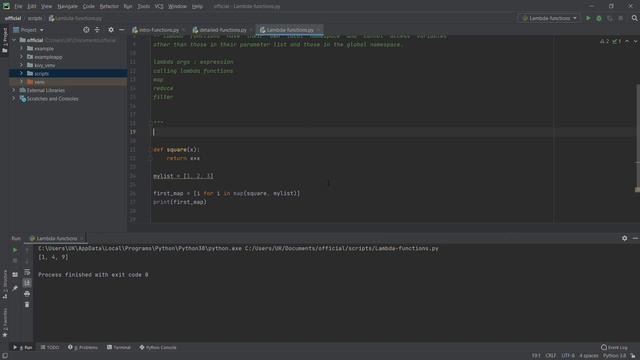Open the Refactor menu
Screen dimensions: 640x360
pyautogui.click(x=109, y=6)
